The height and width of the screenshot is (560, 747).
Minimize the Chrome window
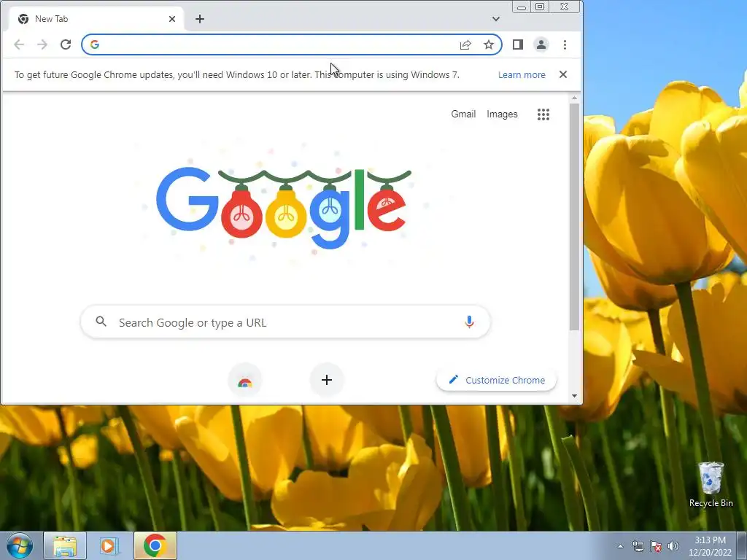coord(522,7)
